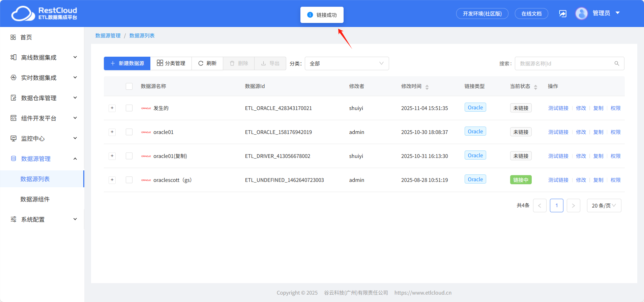Image resolution: width=644 pixels, height=302 pixels.
Task: Click the 链接中 status badge
Action: tap(521, 180)
